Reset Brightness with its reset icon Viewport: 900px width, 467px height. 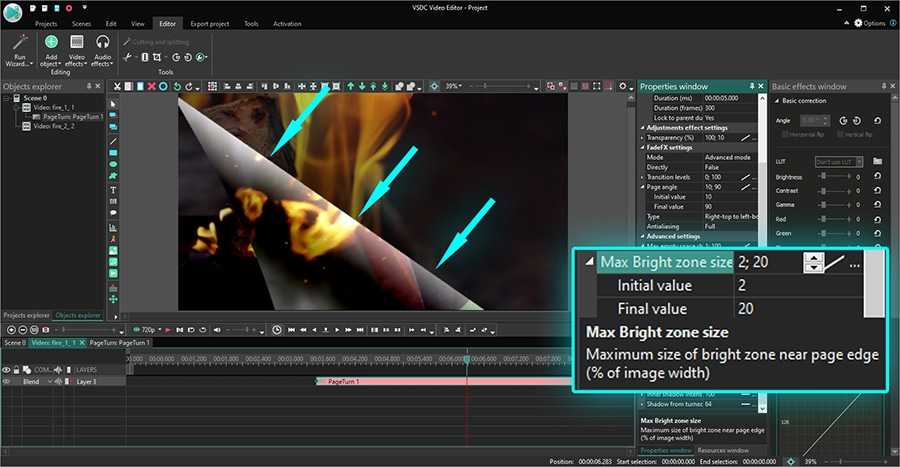click(x=877, y=177)
